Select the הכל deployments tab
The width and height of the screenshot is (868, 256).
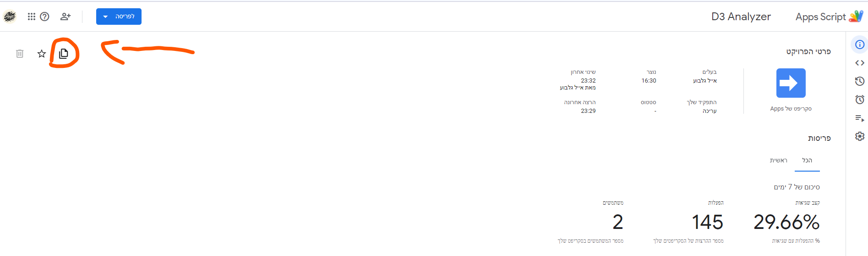807,160
